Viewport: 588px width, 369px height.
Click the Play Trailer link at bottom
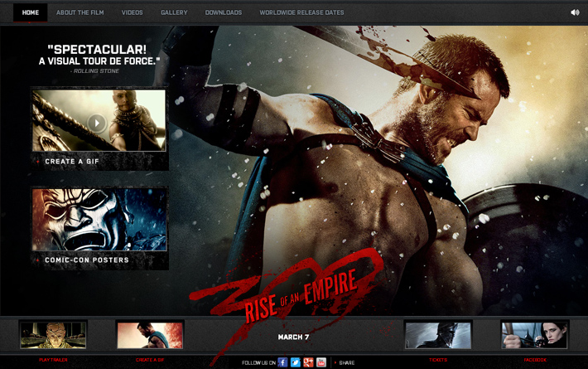[x=53, y=360]
